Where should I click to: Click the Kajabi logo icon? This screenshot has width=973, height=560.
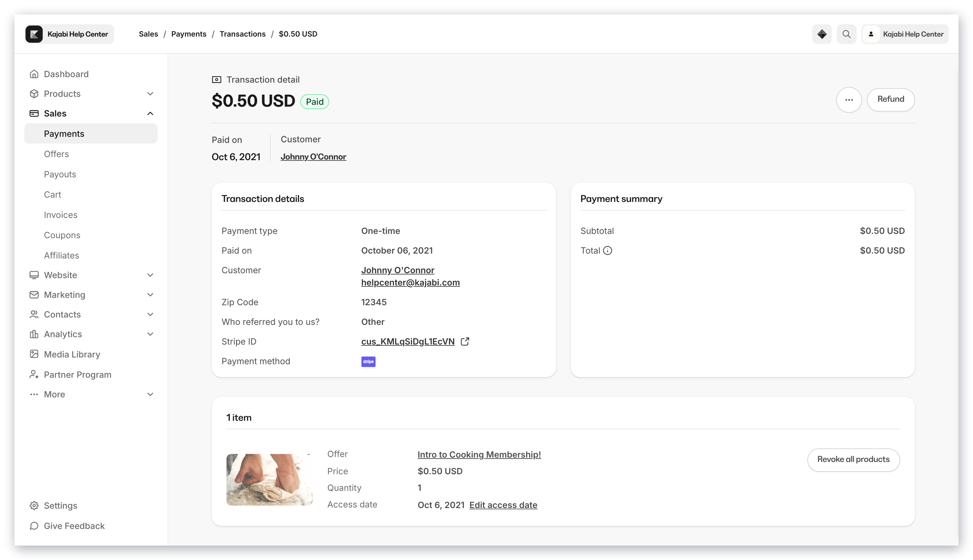[x=34, y=34]
